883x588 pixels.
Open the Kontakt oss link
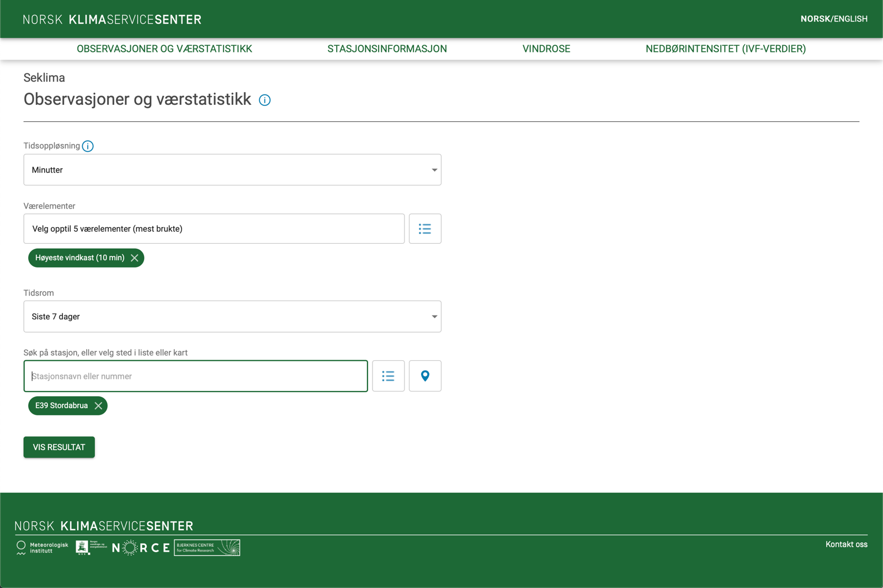(x=846, y=544)
